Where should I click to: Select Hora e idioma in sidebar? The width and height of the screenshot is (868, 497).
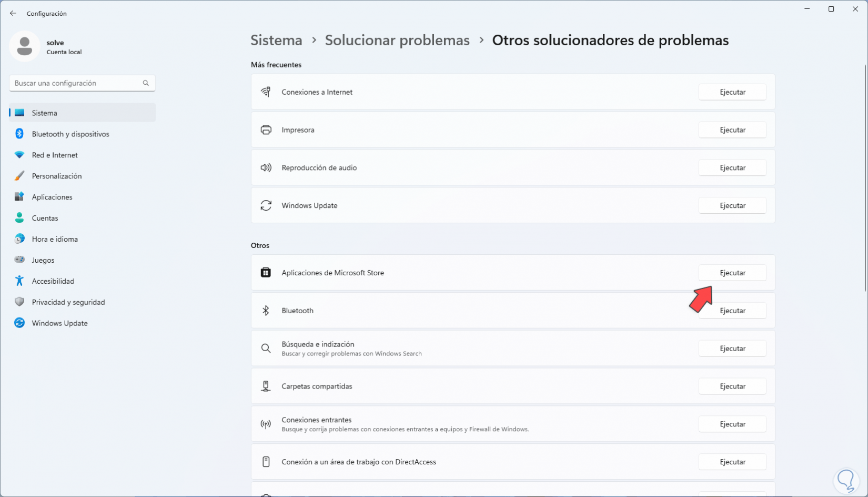(x=55, y=239)
